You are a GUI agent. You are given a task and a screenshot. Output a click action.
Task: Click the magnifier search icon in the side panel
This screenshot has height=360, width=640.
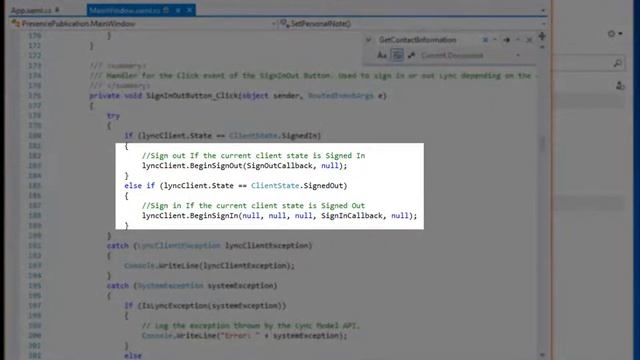[x=618, y=63]
